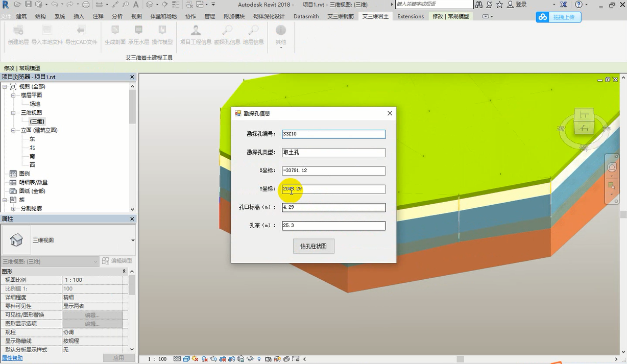Click the 勘探孔编号 input field
This screenshot has width=627, height=364.
point(333,134)
